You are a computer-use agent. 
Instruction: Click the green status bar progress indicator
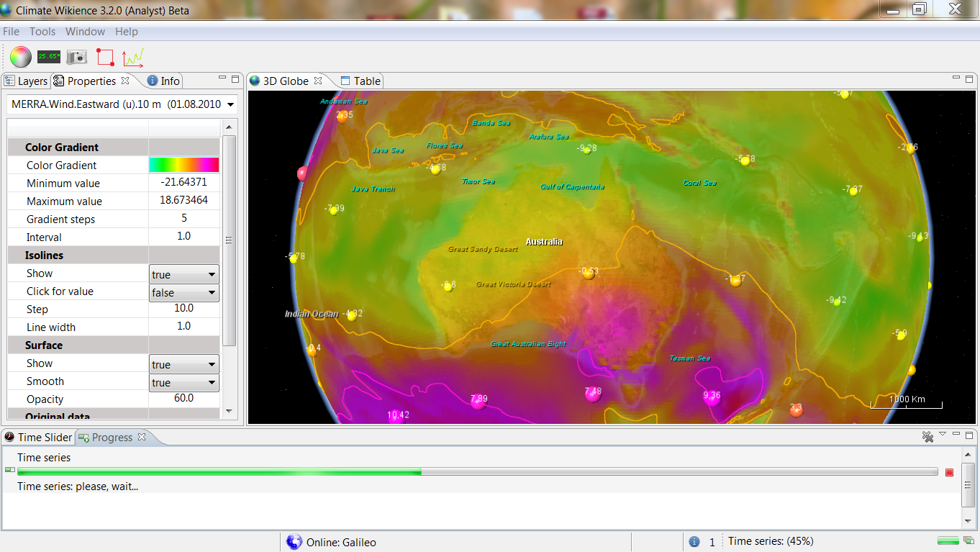(948, 541)
